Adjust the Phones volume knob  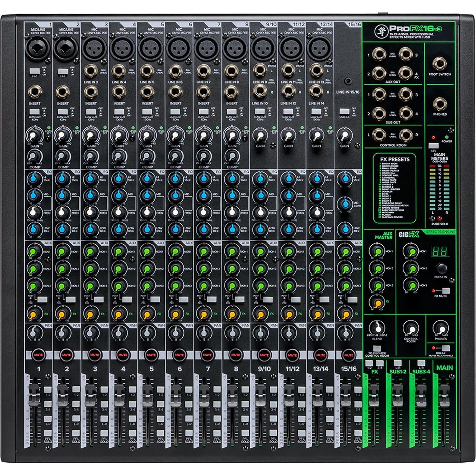[440, 328]
